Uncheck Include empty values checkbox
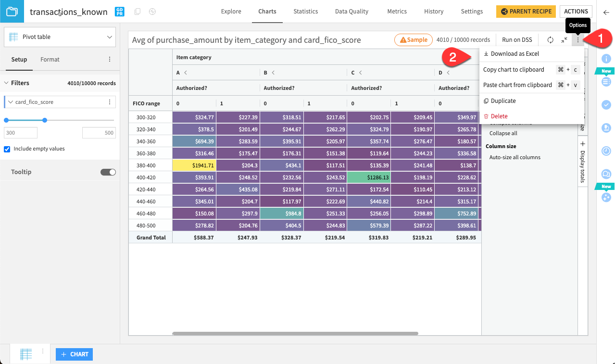 7,149
